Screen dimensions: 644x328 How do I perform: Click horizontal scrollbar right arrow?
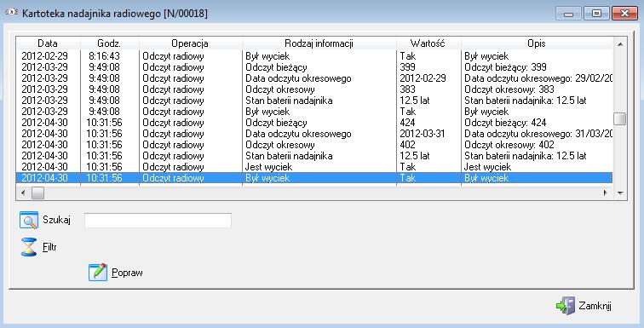(x=605, y=193)
